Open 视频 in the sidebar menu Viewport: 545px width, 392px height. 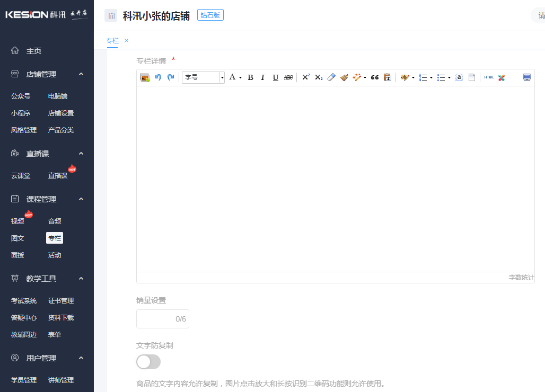(x=17, y=221)
